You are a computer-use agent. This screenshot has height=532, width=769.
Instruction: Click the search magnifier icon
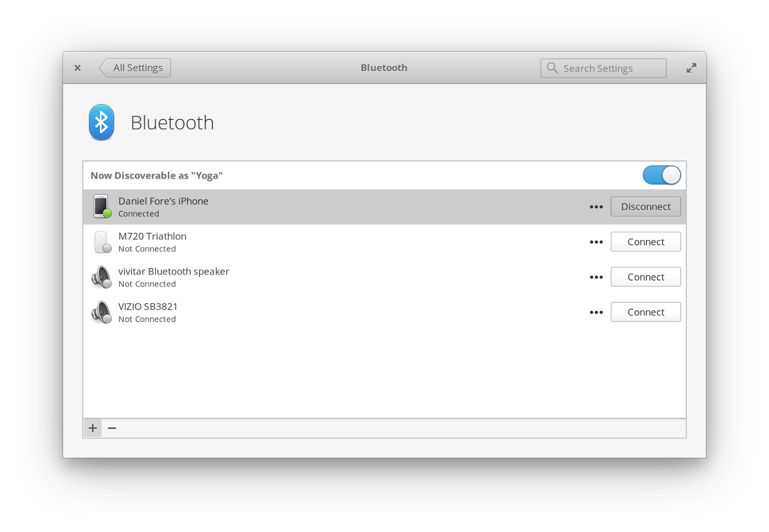tap(552, 68)
